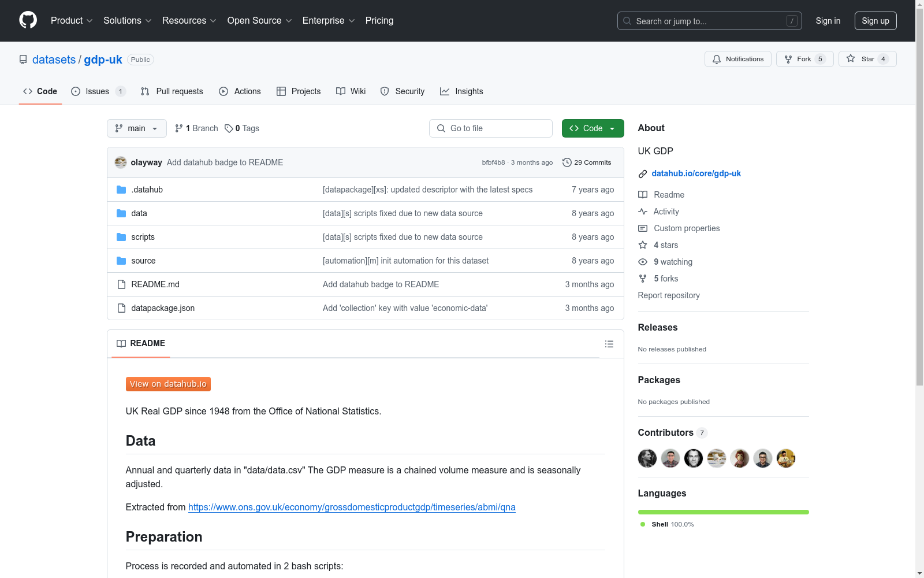This screenshot has height=578, width=924.
Task: Open the green Code dropdown button
Action: (x=593, y=128)
